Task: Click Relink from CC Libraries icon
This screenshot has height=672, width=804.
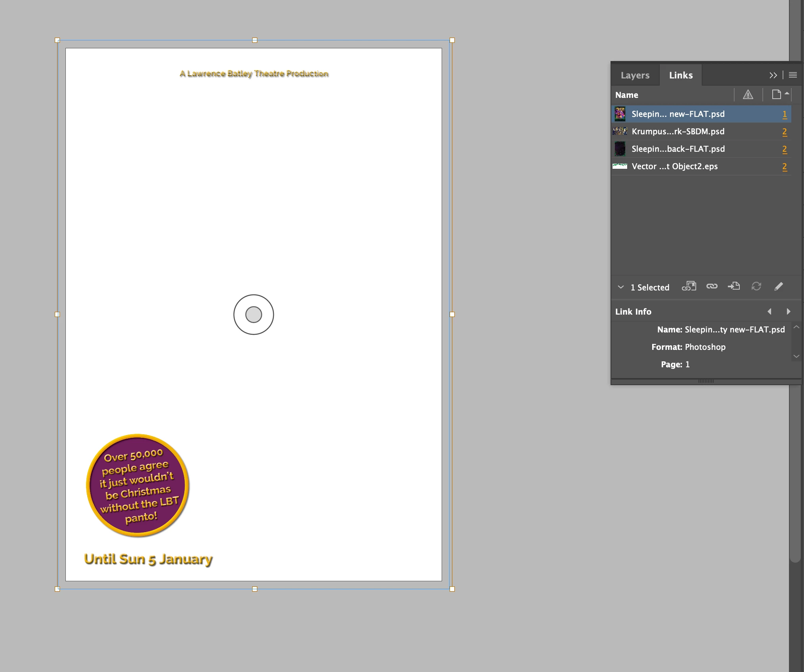Action: pos(689,286)
